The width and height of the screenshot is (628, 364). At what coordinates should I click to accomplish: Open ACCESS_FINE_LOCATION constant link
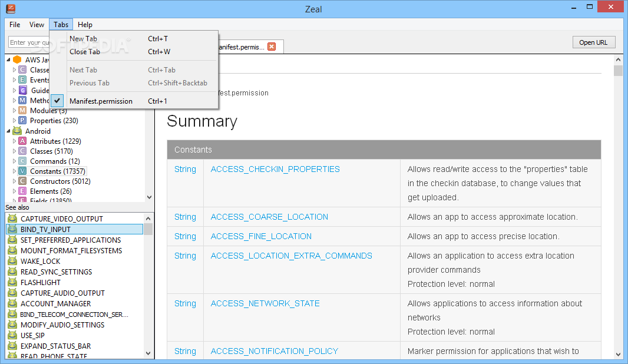261,236
